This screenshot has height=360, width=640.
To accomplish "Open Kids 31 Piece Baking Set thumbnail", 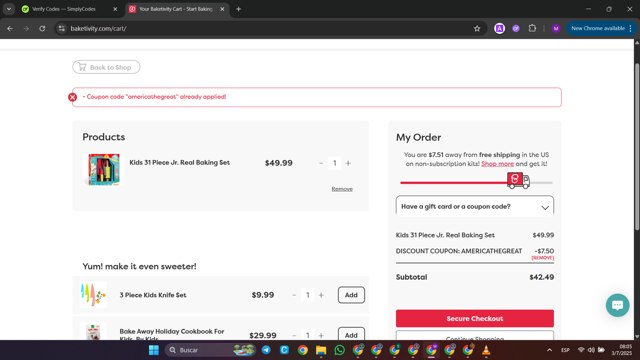I will click(x=104, y=169).
